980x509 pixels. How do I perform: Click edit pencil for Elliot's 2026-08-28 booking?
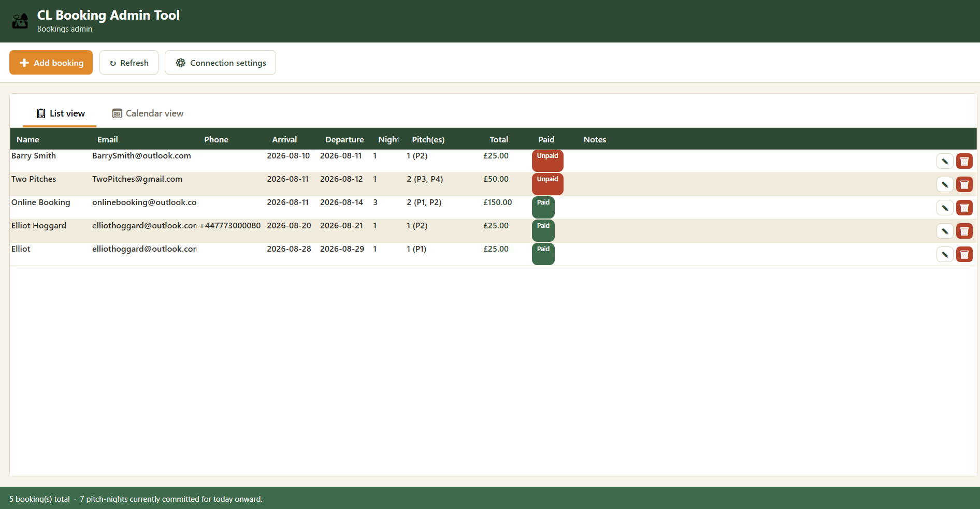coord(945,254)
